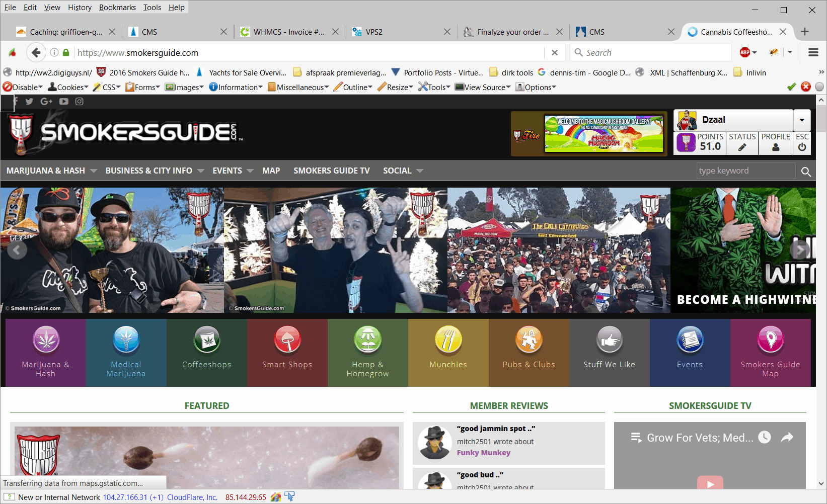
Task: Open the PROFILE person icon
Action: click(x=776, y=147)
